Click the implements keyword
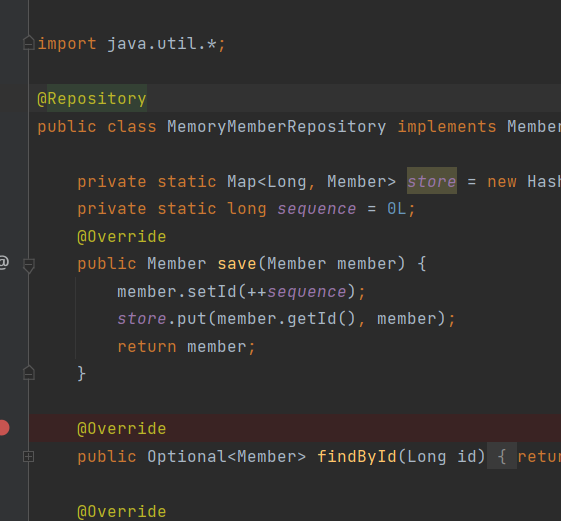The height and width of the screenshot is (521, 561). tap(447, 127)
